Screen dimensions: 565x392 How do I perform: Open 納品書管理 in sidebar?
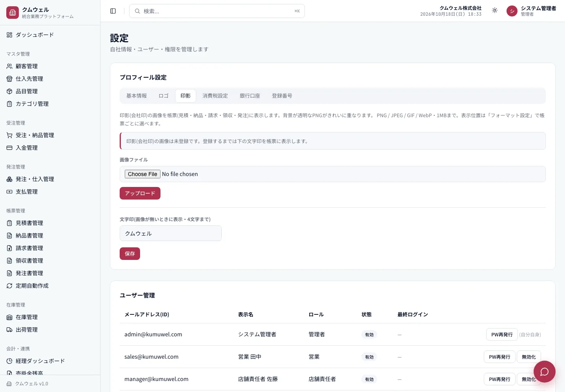[50, 236]
